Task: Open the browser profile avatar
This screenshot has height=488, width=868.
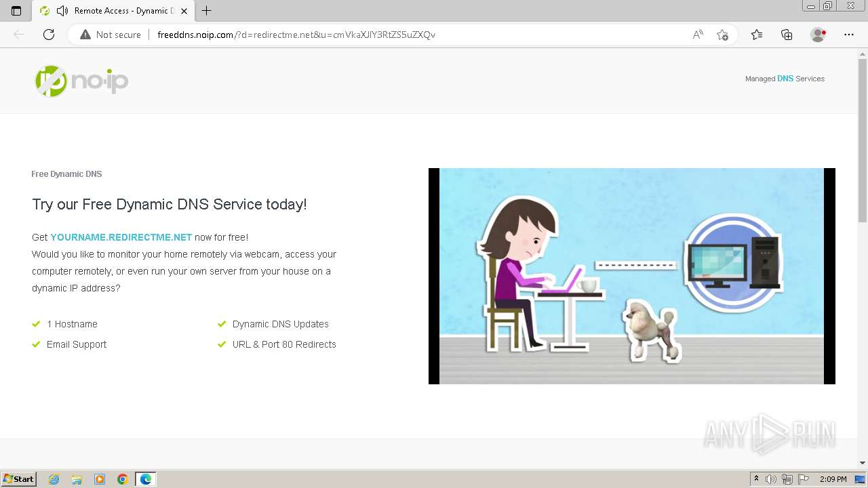Action: click(818, 35)
